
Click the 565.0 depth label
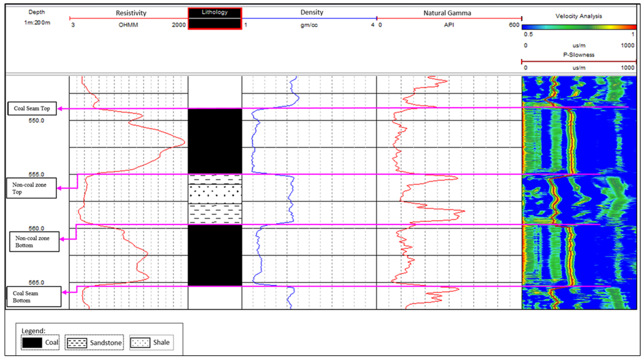tap(36, 282)
